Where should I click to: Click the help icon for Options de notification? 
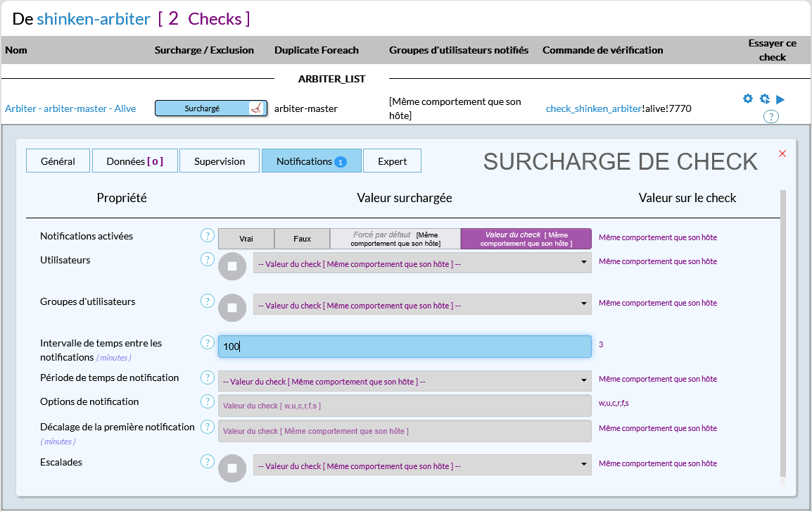(x=208, y=401)
